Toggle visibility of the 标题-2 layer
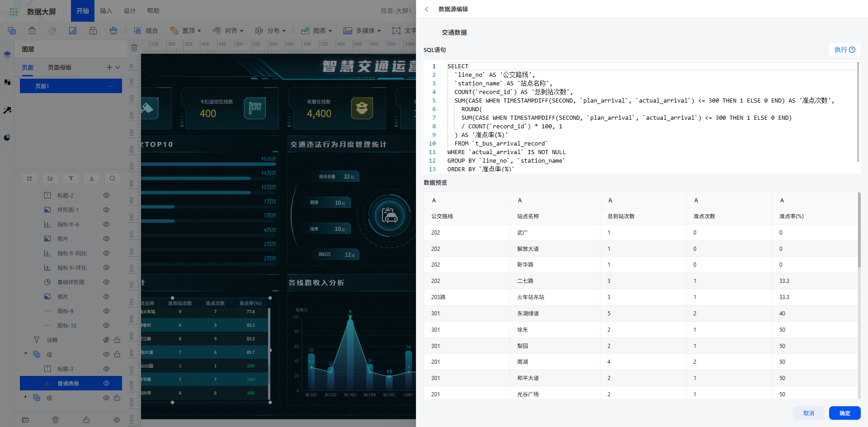The image size is (868, 427). click(106, 196)
